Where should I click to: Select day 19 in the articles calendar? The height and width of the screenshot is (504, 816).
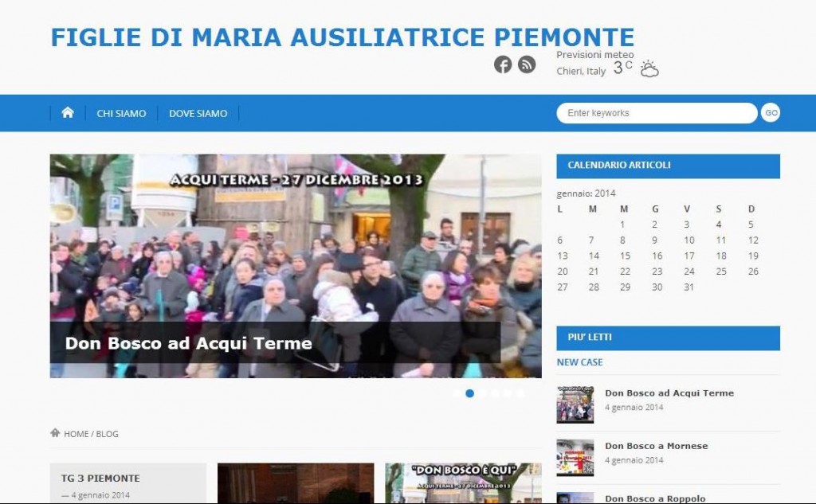coord(753,256)
